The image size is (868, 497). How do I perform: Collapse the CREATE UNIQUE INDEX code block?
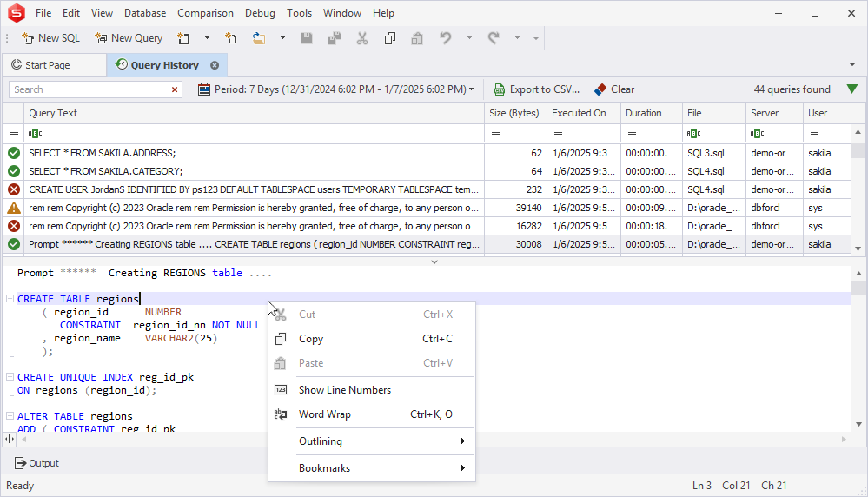(10, 377)
